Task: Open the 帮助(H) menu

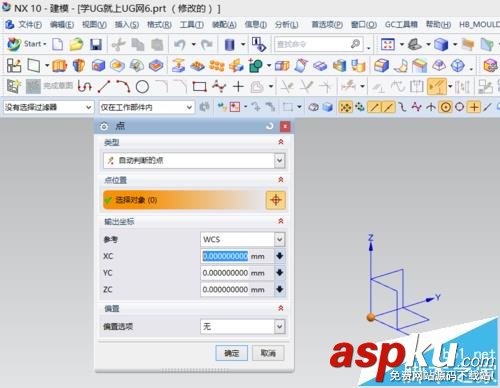Action: coord(438,25)
